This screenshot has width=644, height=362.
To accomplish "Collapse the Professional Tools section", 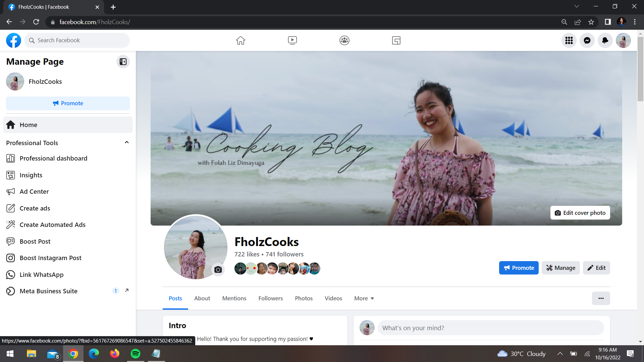I will coord(127,142).
